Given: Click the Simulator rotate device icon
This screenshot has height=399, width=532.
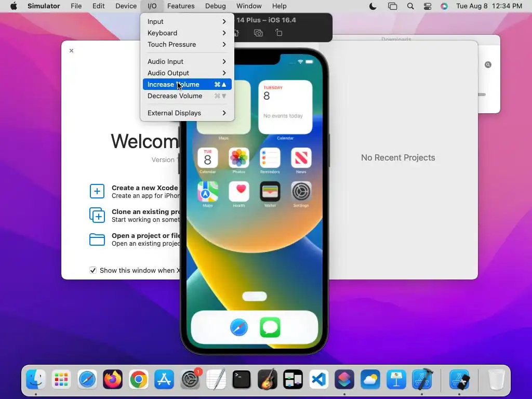Looking at the screenshot, I should (278, 33).
